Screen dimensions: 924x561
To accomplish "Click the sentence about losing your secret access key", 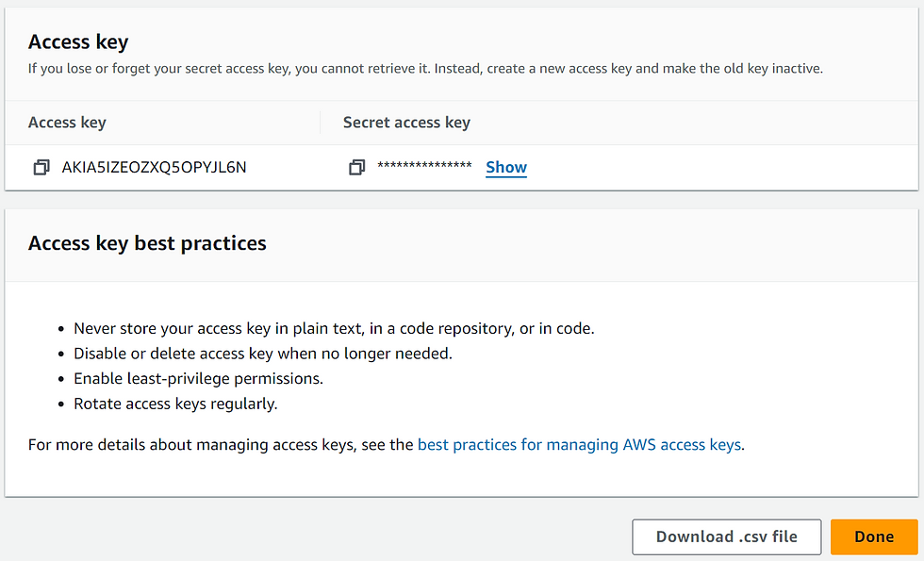I will click(228, 68).
